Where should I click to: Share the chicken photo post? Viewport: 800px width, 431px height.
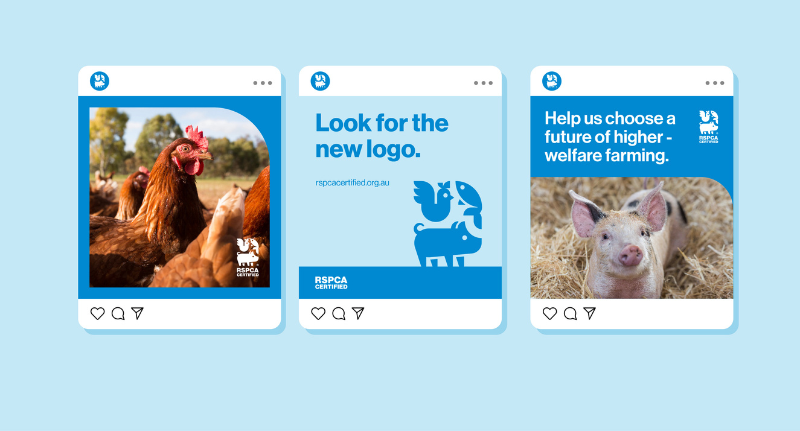(x=137, y=313)
